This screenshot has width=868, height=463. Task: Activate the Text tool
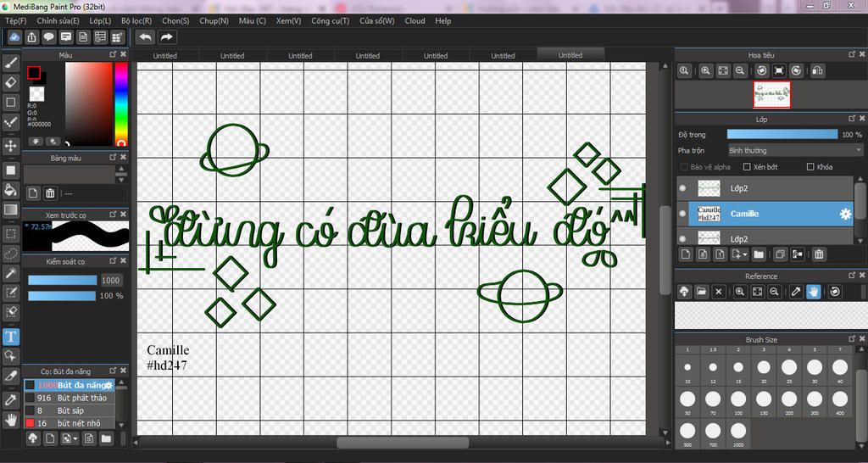pyautogui.click(x=10, y=336)
